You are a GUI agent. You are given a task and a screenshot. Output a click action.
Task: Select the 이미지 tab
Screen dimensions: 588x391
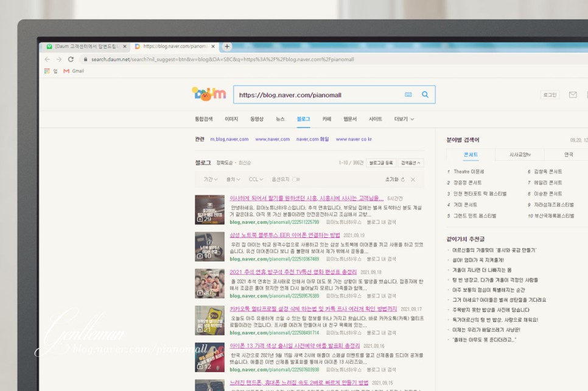point(231,119)
